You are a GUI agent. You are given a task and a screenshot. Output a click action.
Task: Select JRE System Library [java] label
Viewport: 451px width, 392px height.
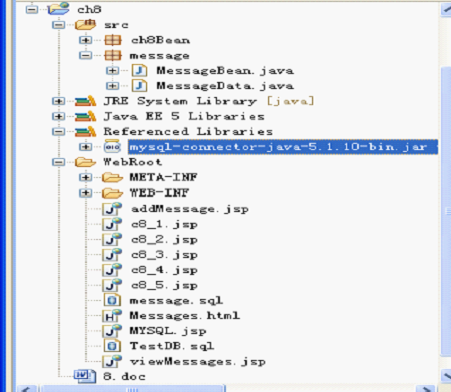209,101
